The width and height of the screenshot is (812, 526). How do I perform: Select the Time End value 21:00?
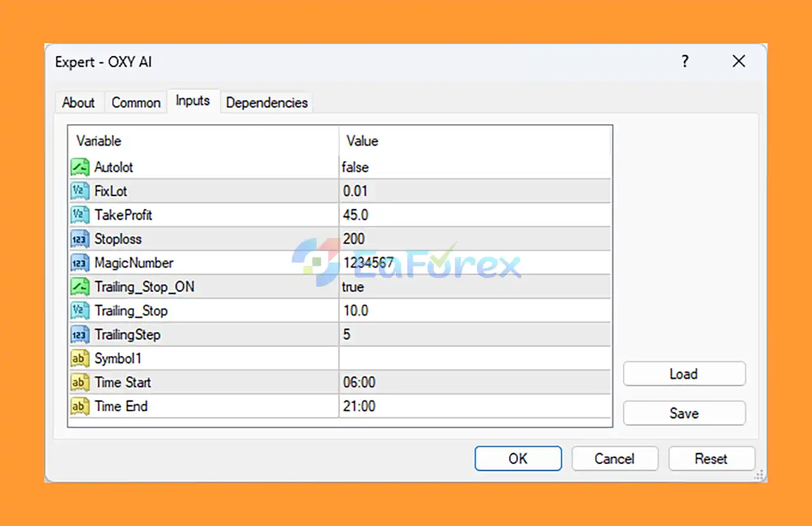475,406
